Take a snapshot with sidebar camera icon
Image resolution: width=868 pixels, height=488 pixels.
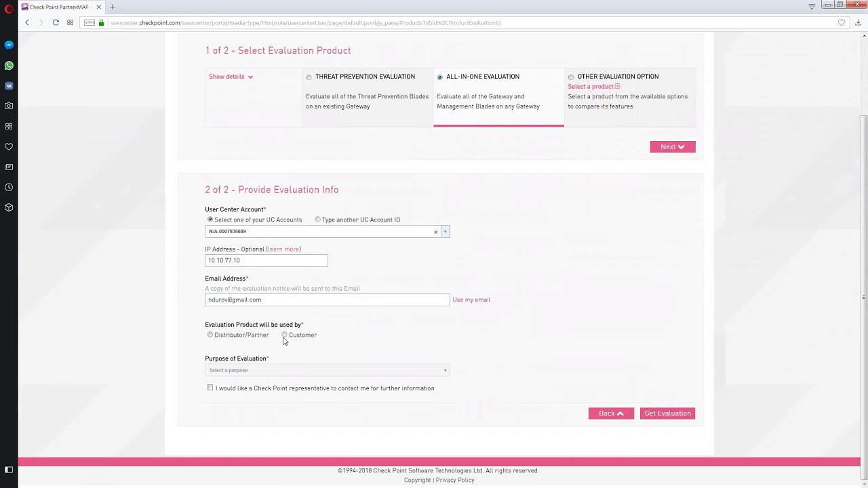coord(9,106)
